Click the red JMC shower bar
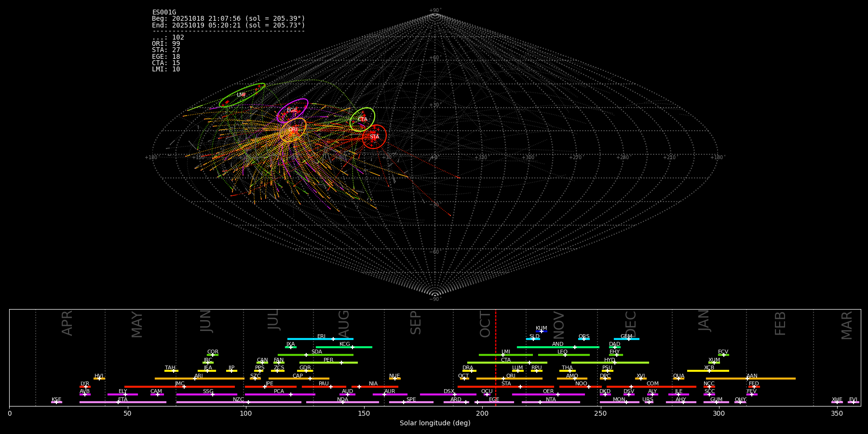Image resolution: width=868 pixels, height=434 pixels. [x=180, y=387]
